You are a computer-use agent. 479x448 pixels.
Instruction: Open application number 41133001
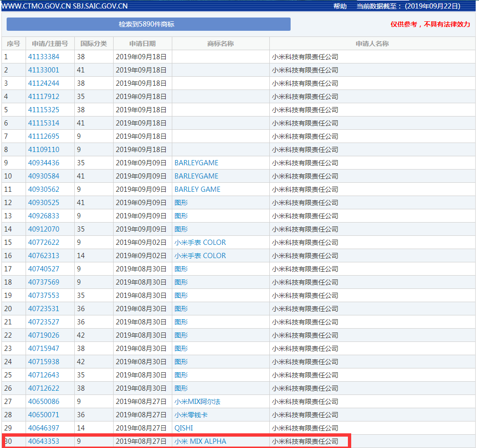(44, 70)
